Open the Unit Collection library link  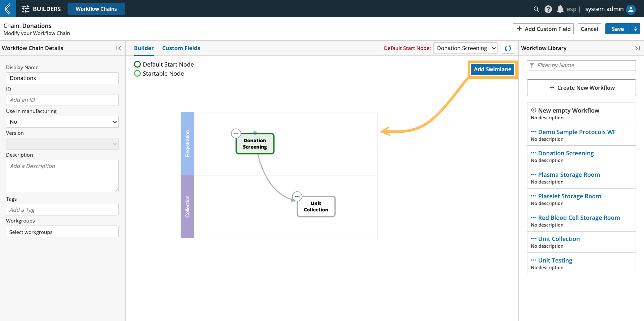[559, 239]
